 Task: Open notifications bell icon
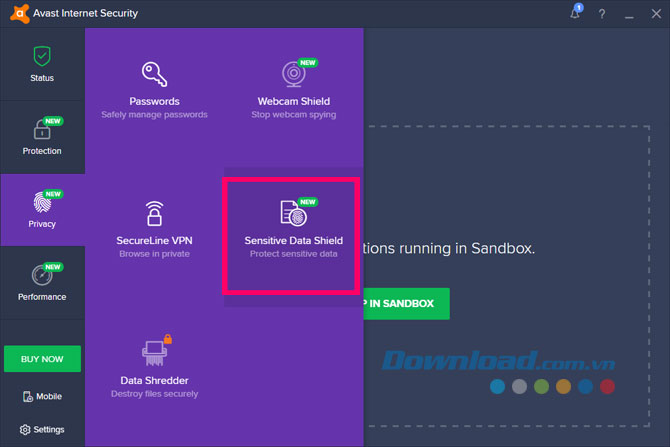click(576, 13)
